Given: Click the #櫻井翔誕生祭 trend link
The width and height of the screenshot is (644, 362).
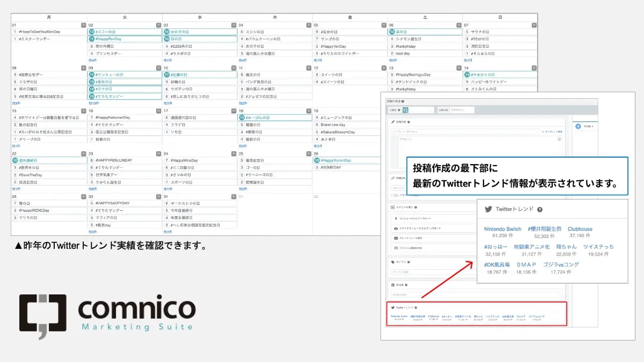Looking at the screenshot, I should pyautogui.click(x=545, y=229).
